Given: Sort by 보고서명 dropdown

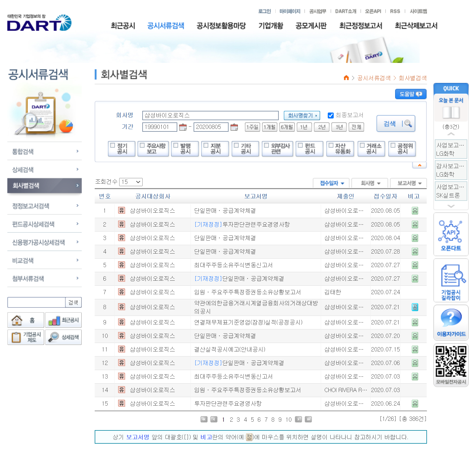Looking at the screenshot, I should click(409, 183).
